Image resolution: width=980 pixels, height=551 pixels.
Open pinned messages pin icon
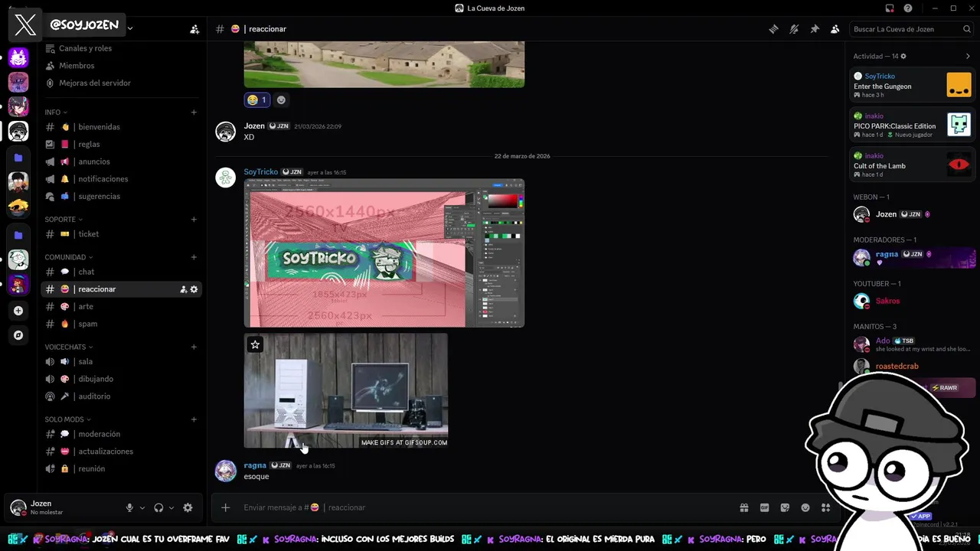tap(815, 29)
